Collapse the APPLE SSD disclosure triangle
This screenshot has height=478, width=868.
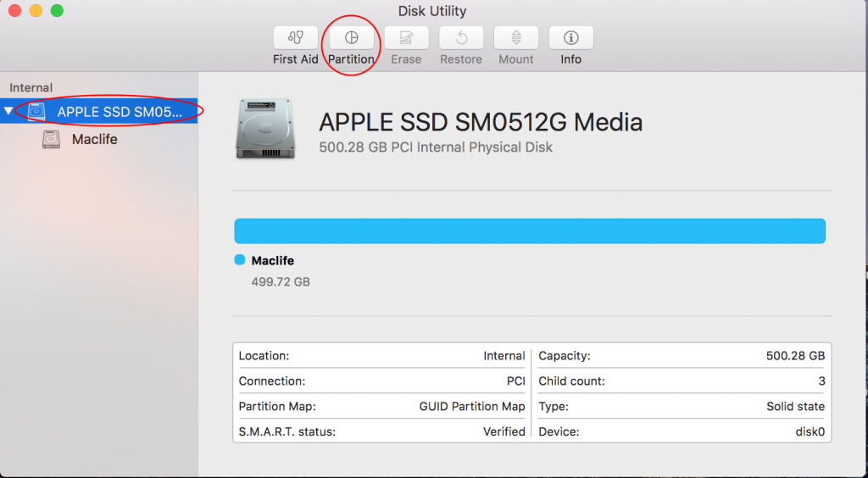[x=8, y=111]
